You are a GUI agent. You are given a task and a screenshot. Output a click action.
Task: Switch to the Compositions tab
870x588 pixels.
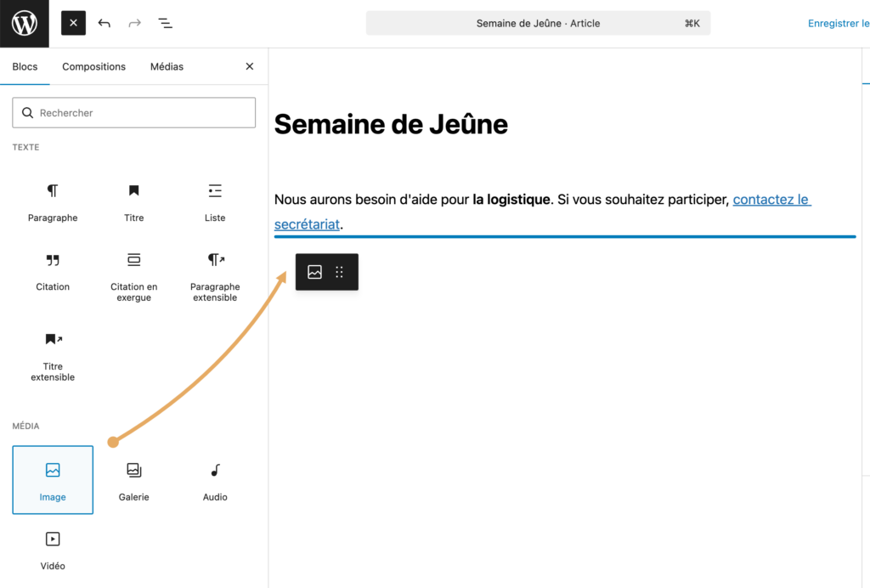tap(93, 66)
